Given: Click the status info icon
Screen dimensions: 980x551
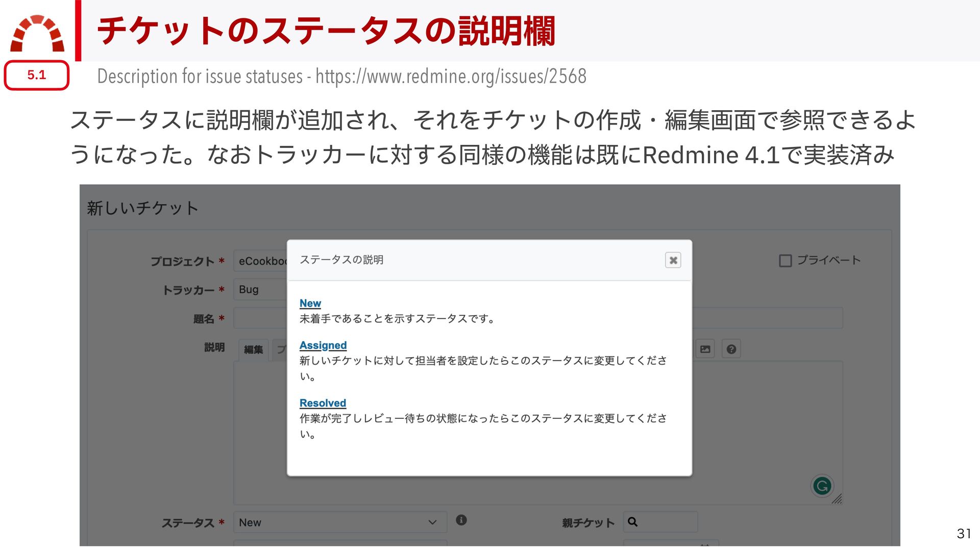Looking at the screenshot, I should coord(461,520).
